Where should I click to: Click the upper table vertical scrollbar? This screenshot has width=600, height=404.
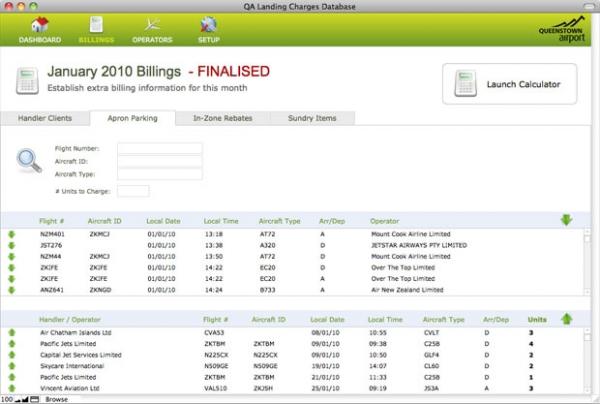[x=587, y=262]
